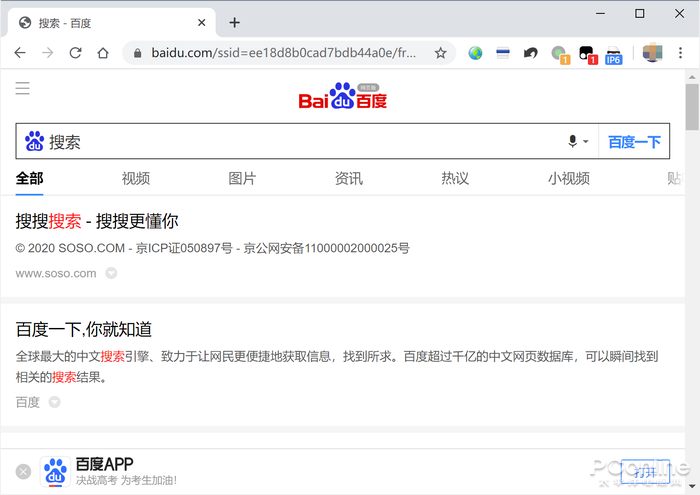Screen dimensions: 700x495
Task: Click the 打开 button in app banner
Action: tap(646, 472)
